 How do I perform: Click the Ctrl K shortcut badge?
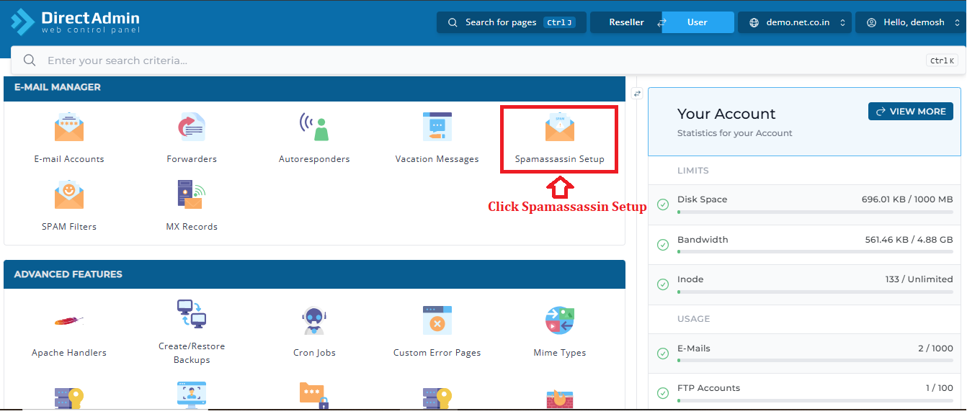click(942, 60)
